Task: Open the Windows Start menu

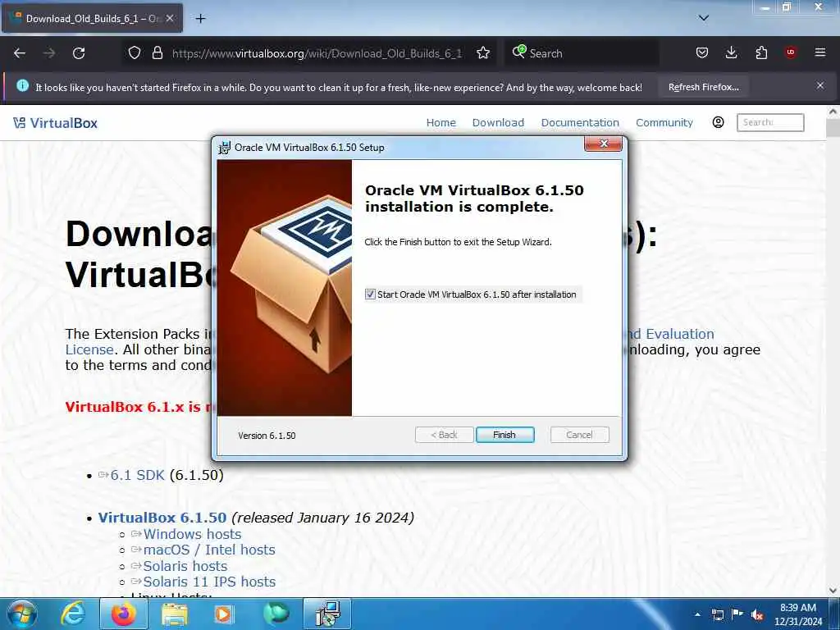Action: coord(21,614)
